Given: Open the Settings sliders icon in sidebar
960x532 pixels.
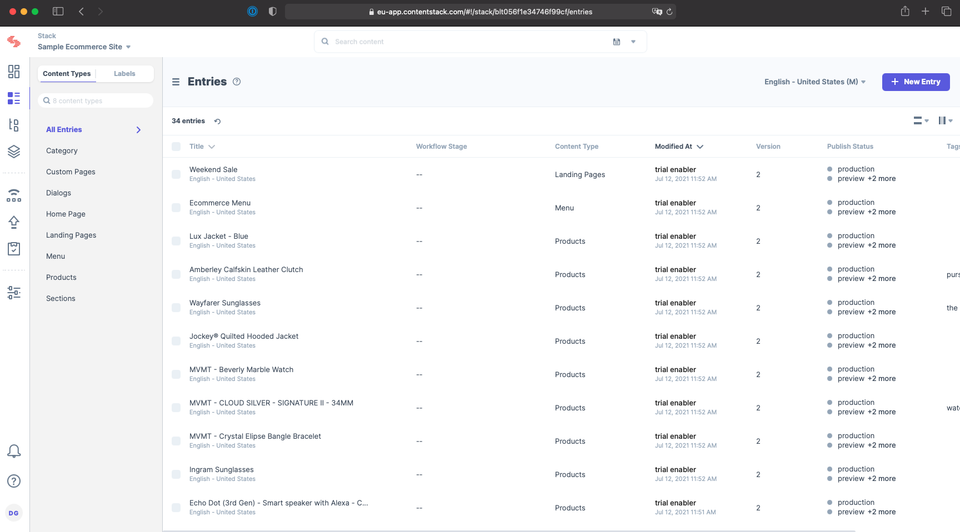Looking at the screenshot, I should [x=13, y=293].
